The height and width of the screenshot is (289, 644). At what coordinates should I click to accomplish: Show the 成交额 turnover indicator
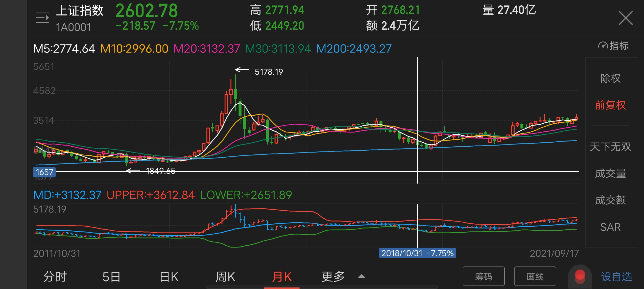(611, 200)
